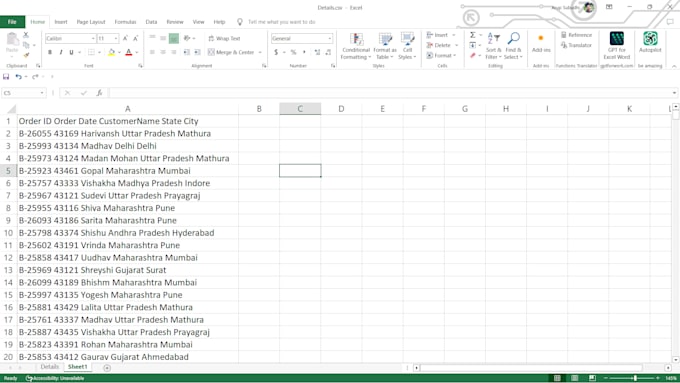Click the Decrease Font Size icon
This screenshot has width=680, height=383.
(x=135, y=39)
